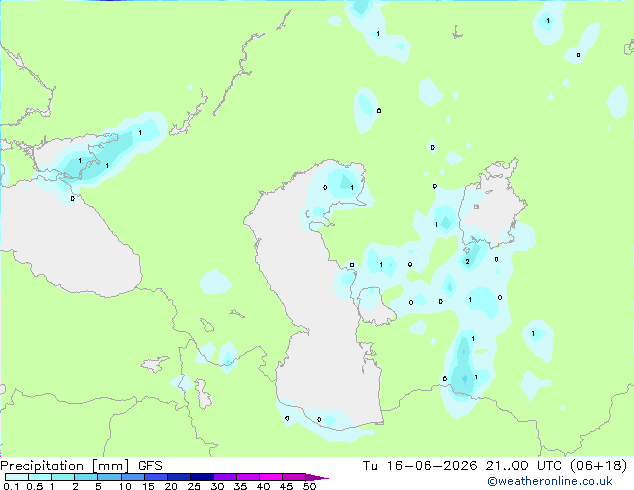This screenshot has width=634, height=490.
Task: Click the 'GFS' model label
Action: pyautogui.click(x=150, y=466)
